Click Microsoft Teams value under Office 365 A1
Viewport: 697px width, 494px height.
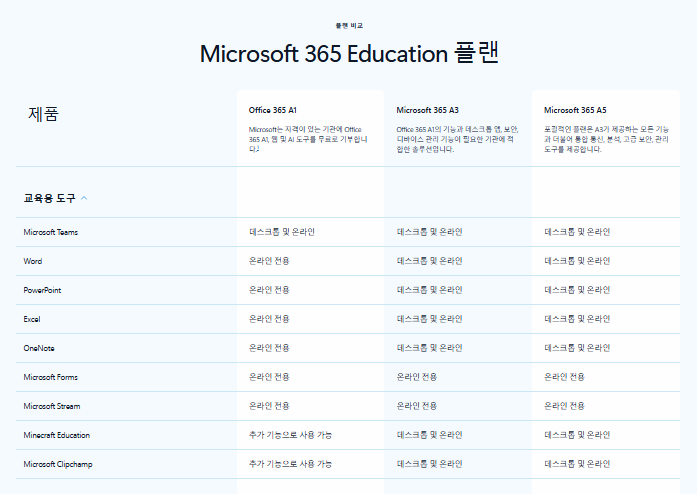[282, 232]
